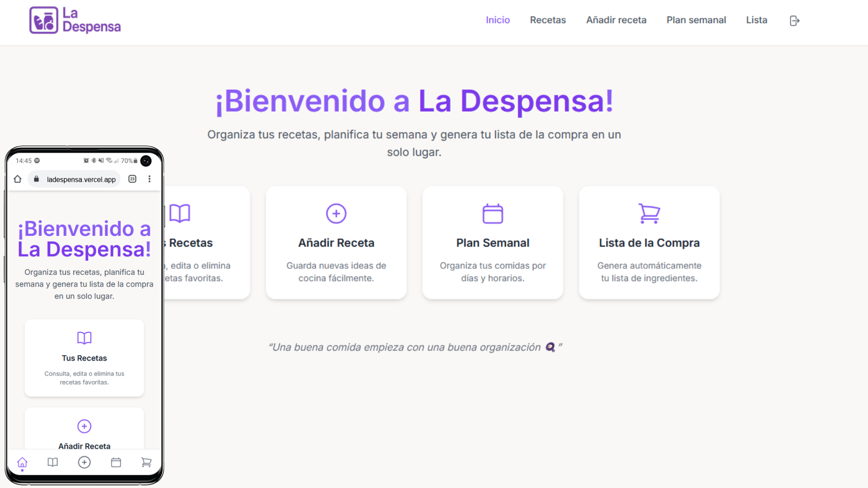The height and width of the screenshot is (488, 868).
Task: Open the Añadir receta nav link
Action: click(x=616, y=20)
